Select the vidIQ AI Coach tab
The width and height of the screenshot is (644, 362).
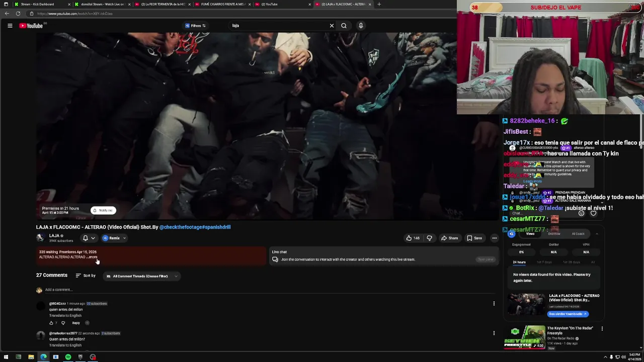click(578, 234)
